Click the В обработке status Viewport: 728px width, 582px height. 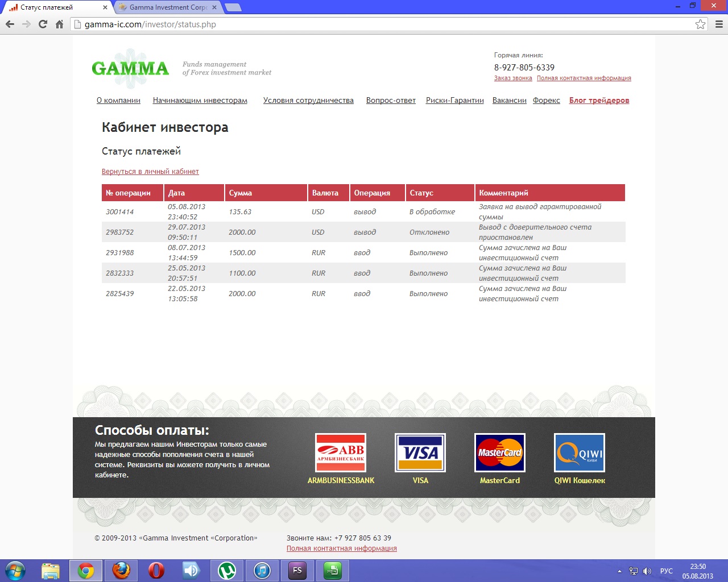click(432, 212)
